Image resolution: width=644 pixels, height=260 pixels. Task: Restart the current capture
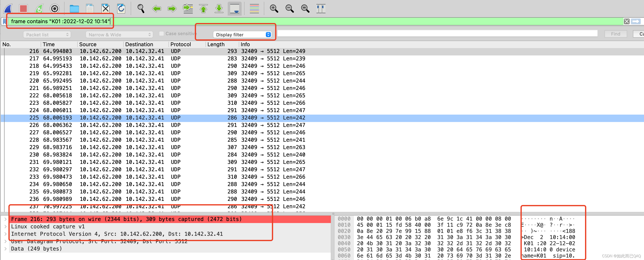tap(39, 8)
